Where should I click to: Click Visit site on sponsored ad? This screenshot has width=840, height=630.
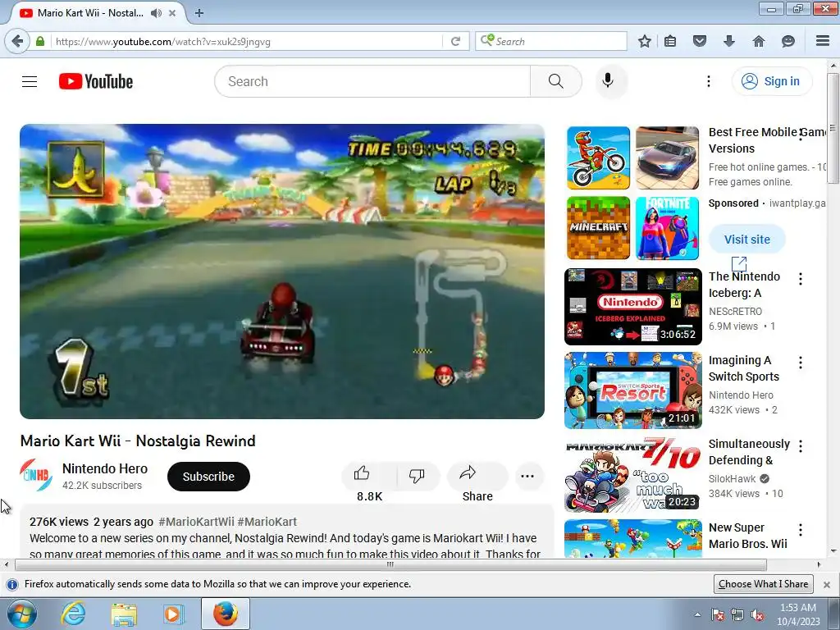(x=747, y=240)
